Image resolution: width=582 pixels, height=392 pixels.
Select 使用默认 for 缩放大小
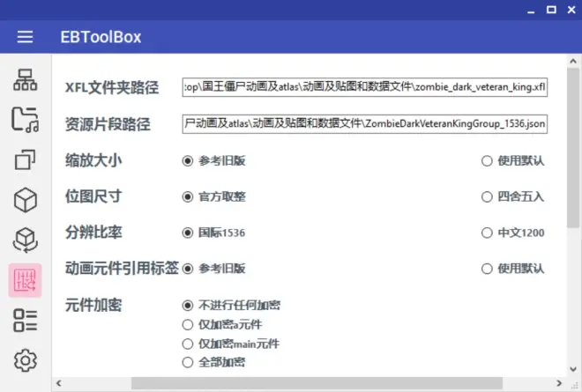pyautogui.click(x=487, y=160)
